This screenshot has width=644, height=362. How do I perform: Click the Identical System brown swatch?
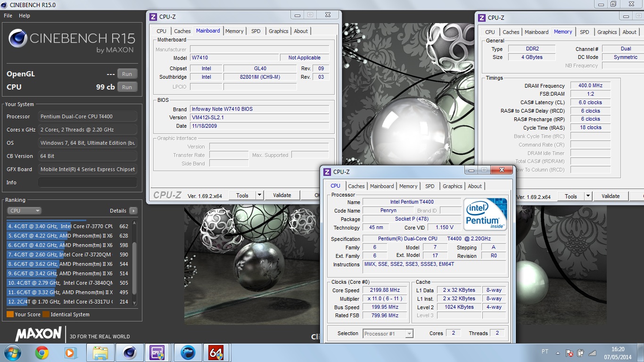click(46, 314)
